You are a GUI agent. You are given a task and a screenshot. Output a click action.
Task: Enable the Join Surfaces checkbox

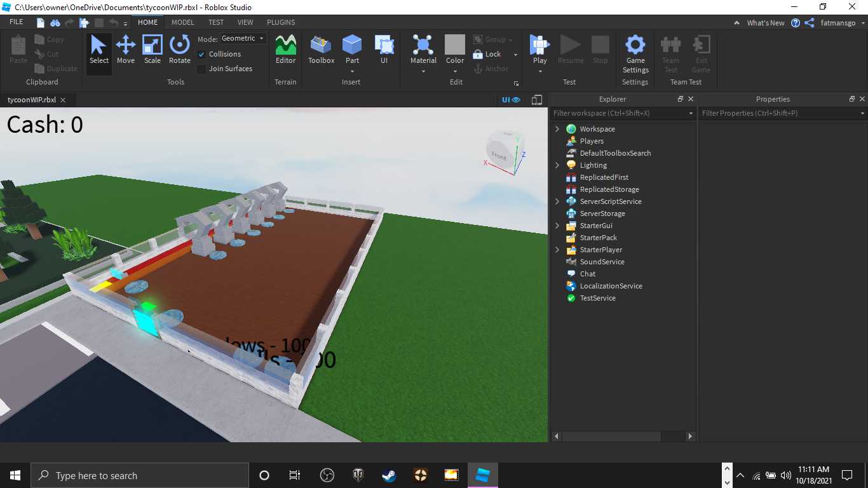pyautogui.click(x=201, y=69)
